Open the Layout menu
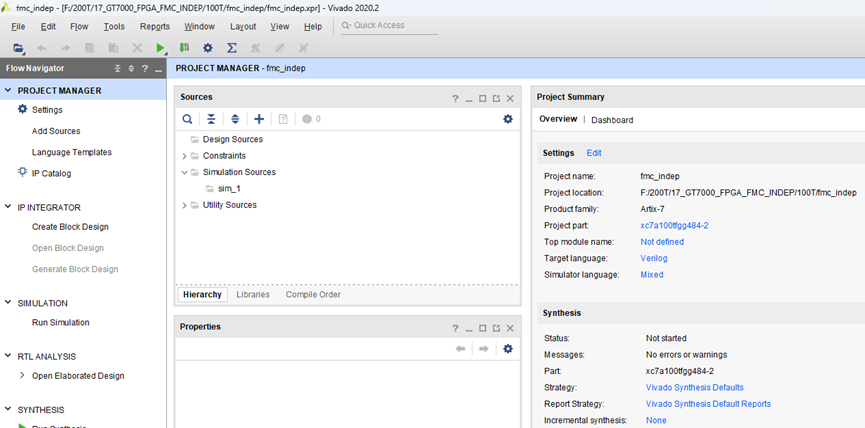The height and width of the screenshot is (428, 865). (243, 26)
